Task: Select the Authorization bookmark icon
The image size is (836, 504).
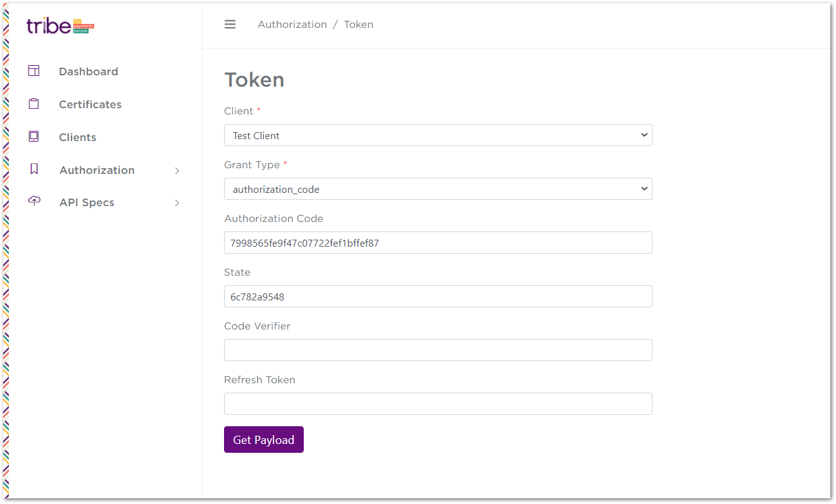Action: tap(34, 169)
